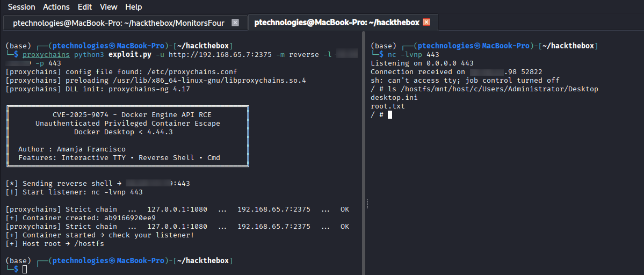Click the 'Container created: ab9166920ee9' line
This screenshot has width=644, height=275.
point(81,218)
